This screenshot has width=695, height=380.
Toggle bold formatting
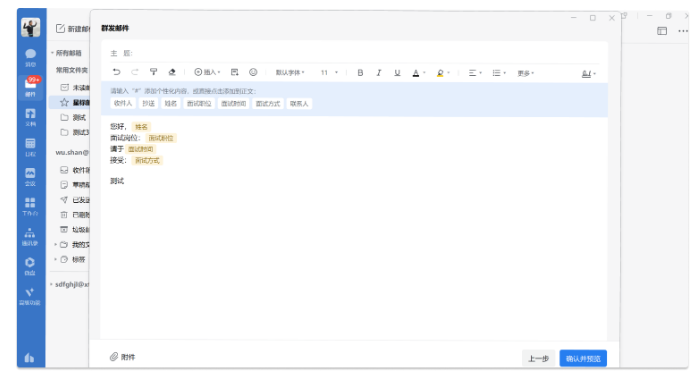(360, 73)
